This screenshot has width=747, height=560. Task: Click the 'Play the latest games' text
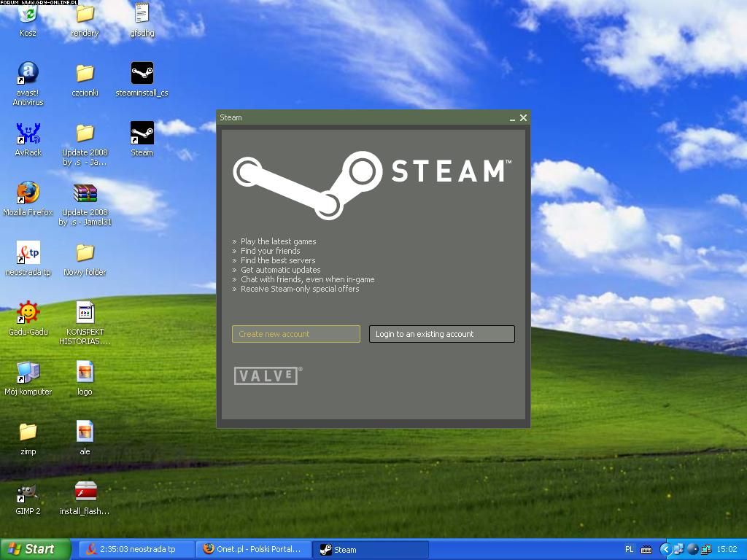click(x=278, y=241)
